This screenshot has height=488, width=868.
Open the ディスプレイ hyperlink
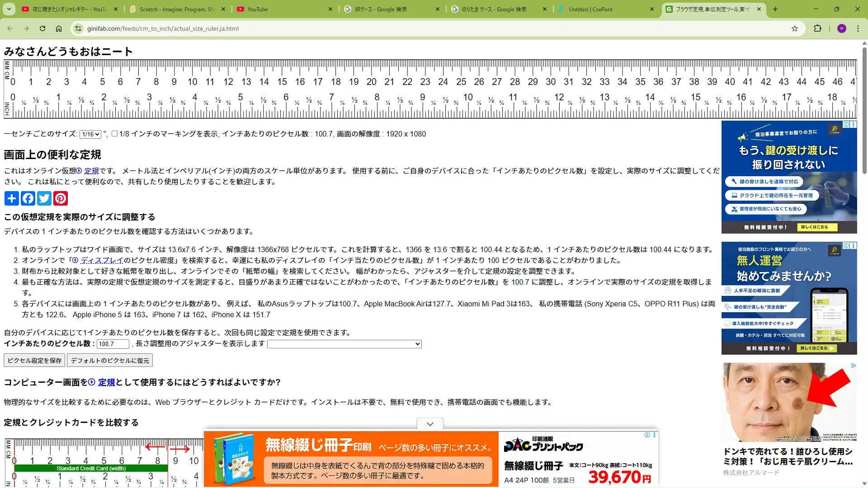pyautogui.click(x=102, y=260)
